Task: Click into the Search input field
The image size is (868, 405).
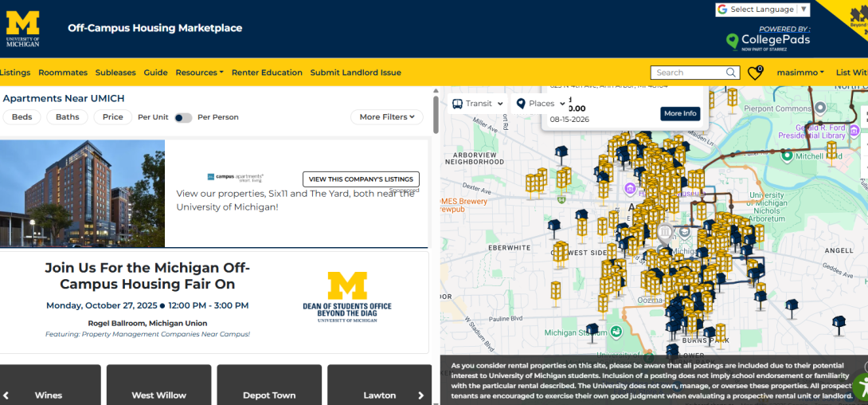Action: tap(689, 73)
